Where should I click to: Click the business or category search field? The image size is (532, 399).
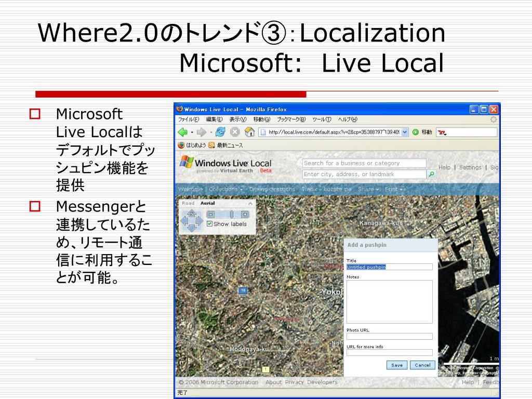click(364, 163)
